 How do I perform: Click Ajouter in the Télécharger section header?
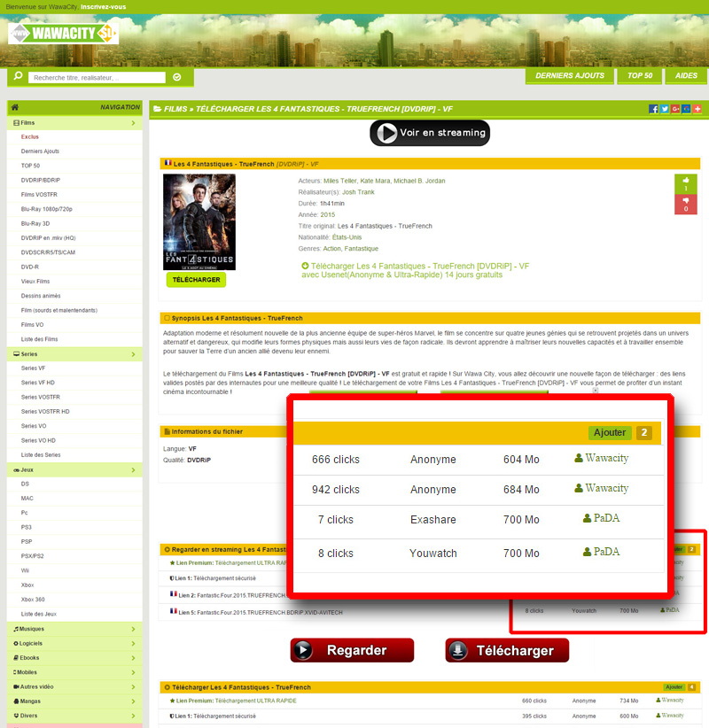click(674, 687)
